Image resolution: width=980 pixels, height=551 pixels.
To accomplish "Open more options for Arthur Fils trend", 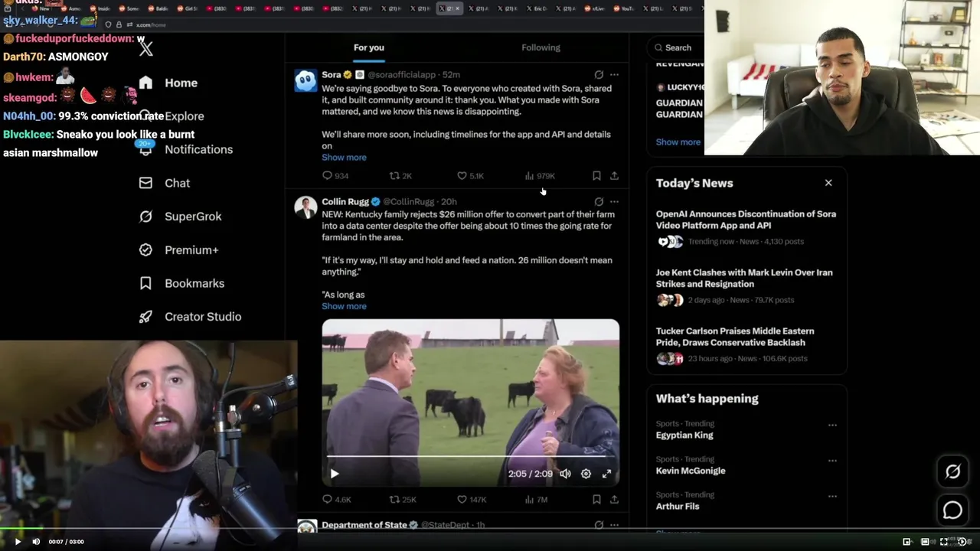I will (832, 496).
